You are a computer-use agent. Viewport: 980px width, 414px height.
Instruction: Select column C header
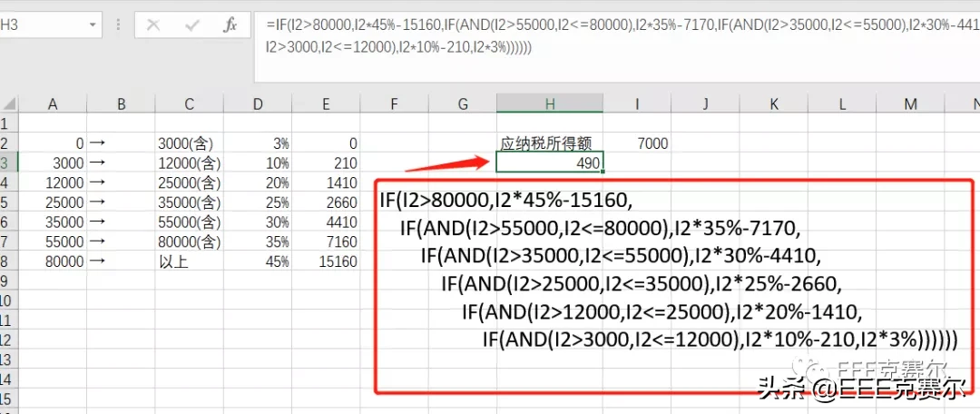[x=190, y=104]
